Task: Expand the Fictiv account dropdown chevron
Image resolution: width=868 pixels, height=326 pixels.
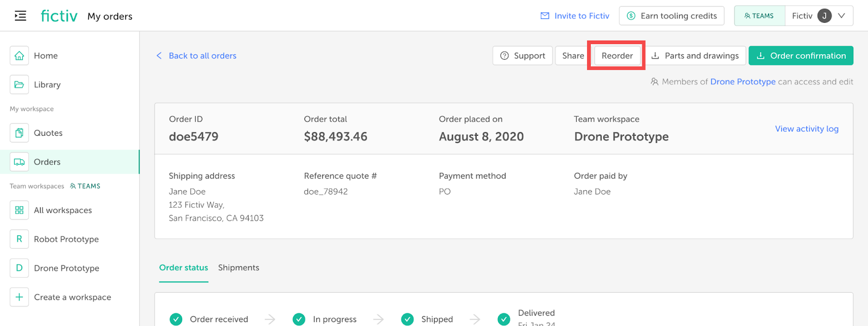Action: pyautogui.click(x=841, y=16)
